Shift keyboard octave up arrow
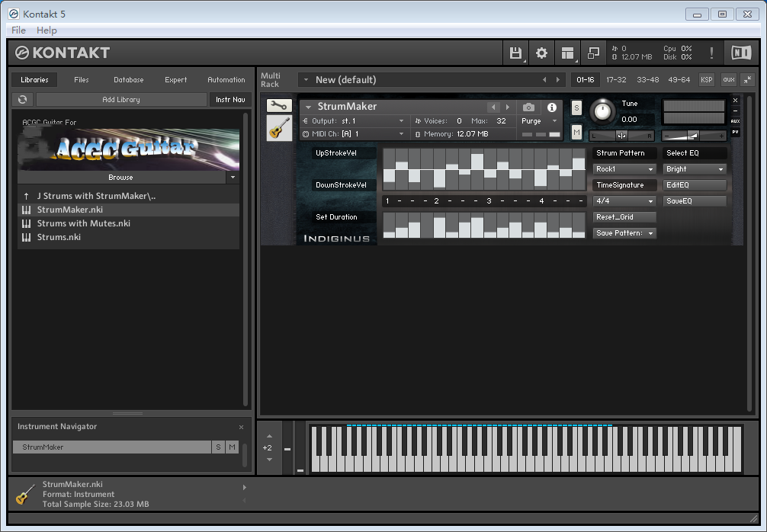The height and width of the screenshot is (532, 767). 269,436
